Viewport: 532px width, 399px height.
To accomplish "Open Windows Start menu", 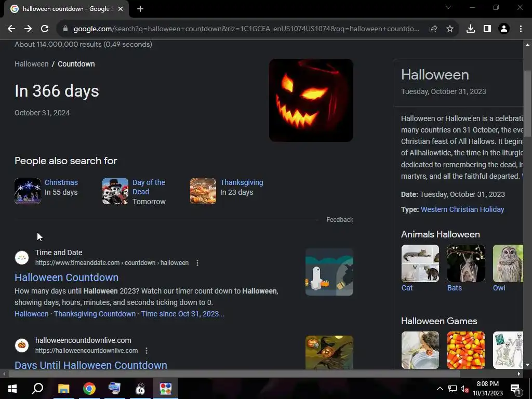I will pyautogui.click(x=12, y=389).
